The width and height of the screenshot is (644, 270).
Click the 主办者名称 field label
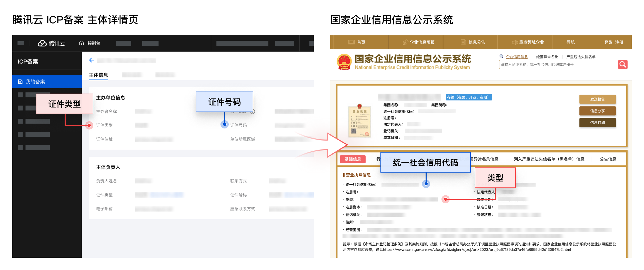coord(106,112)
